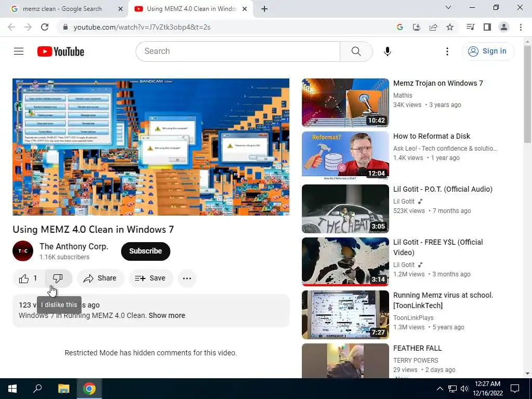Open a new browser tab
Image resolution: width=532 pixels, height=399 pixels.
264,9
